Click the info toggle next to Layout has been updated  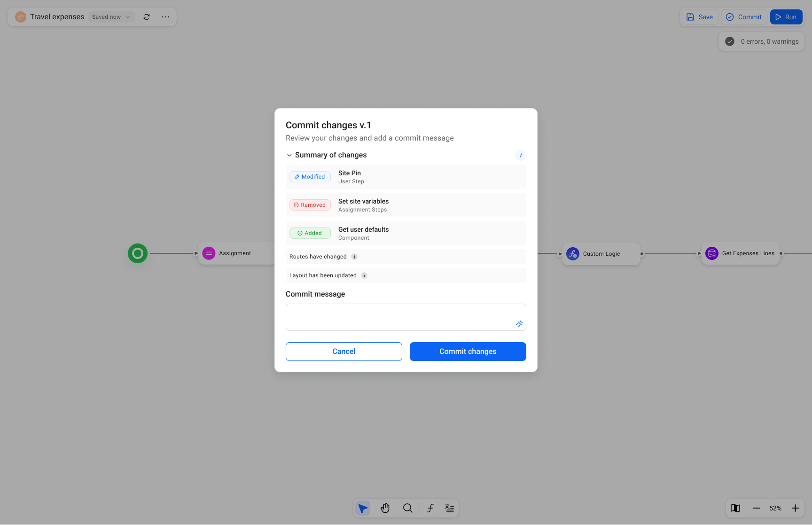(x=364, y=275)
